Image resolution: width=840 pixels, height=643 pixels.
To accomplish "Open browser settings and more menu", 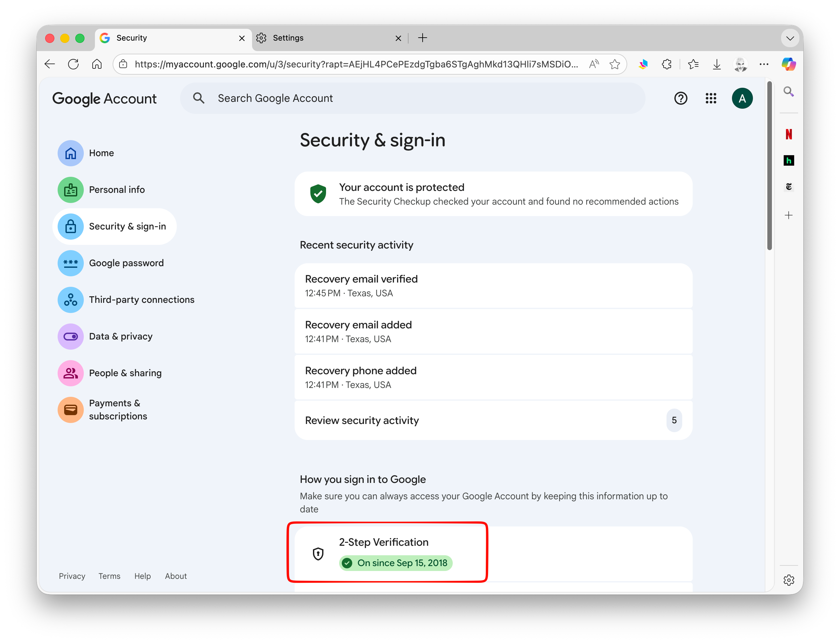I will point(764,64).
